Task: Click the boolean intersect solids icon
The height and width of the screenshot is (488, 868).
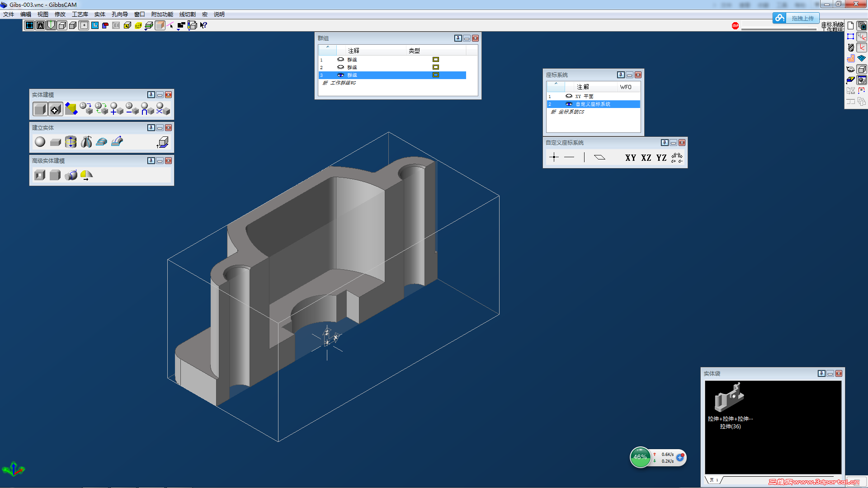Action: tap(147, 109)
